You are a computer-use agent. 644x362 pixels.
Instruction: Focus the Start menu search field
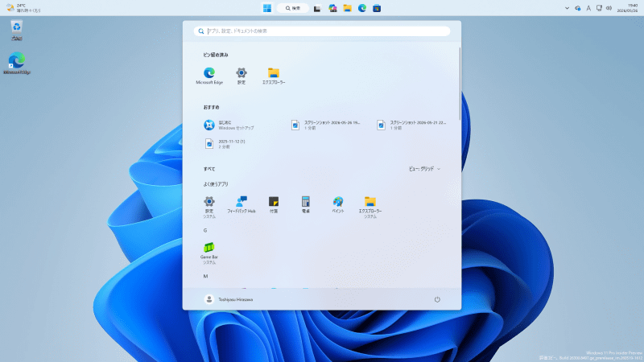[x=321, y=31]
